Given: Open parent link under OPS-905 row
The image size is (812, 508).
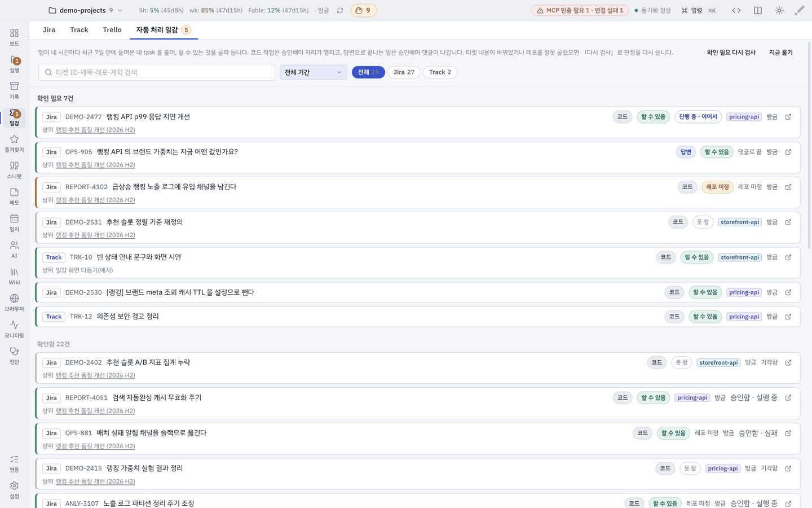Looking at the screenshot, I should coord(95,165).
